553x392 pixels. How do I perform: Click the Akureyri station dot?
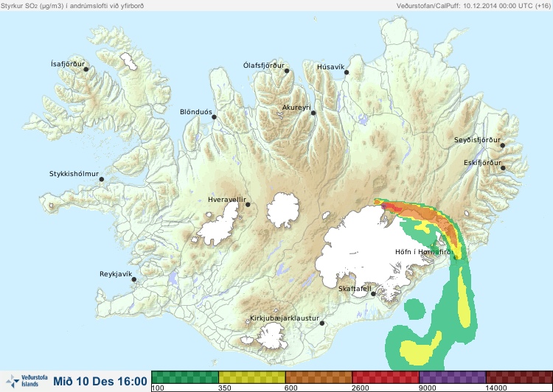[313, 113]
